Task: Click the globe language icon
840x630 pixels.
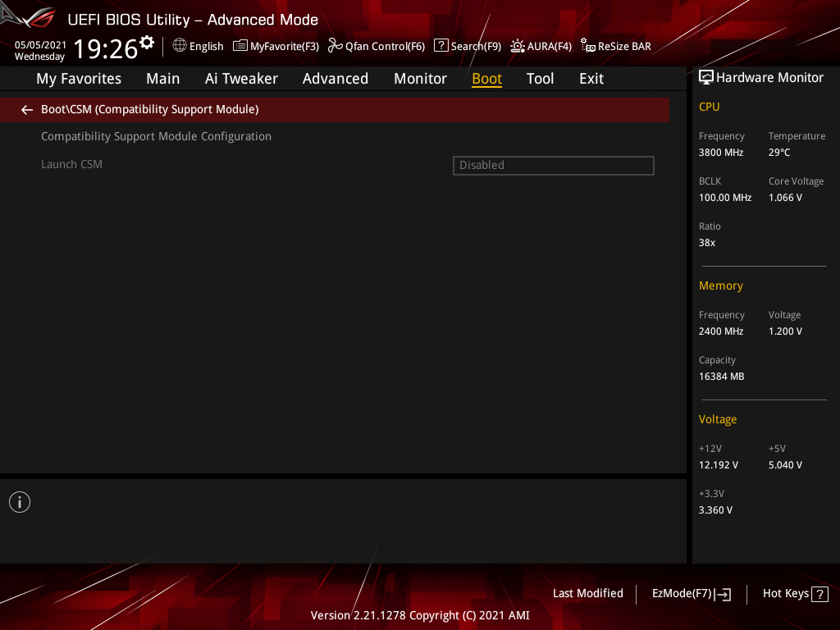Action: click(x=180, y=46)
